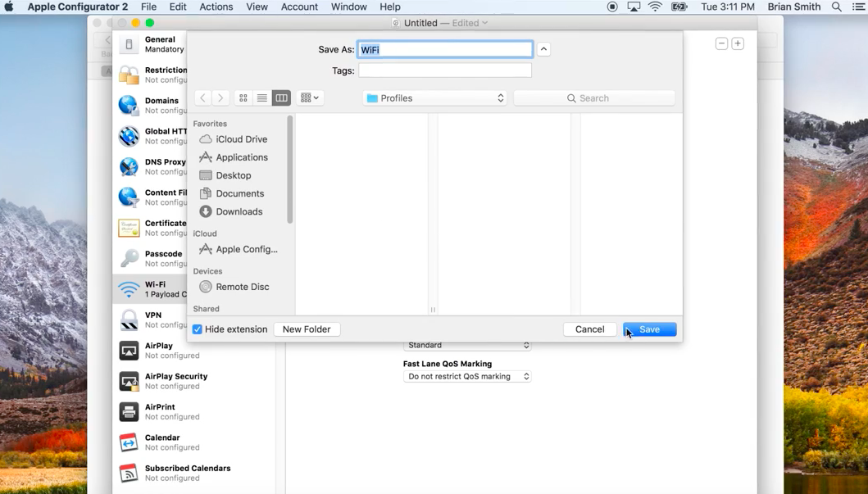Go forward in save dialog browser

point(220,98)
